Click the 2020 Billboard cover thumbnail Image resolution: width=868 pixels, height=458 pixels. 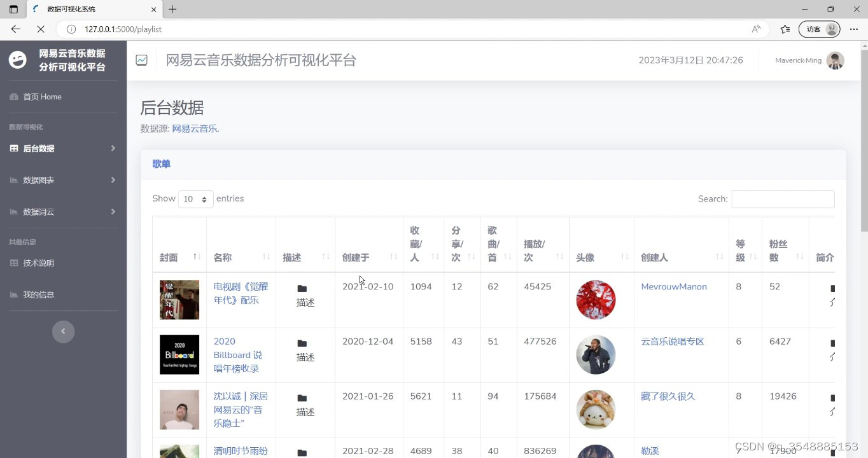tap(179, 354)
